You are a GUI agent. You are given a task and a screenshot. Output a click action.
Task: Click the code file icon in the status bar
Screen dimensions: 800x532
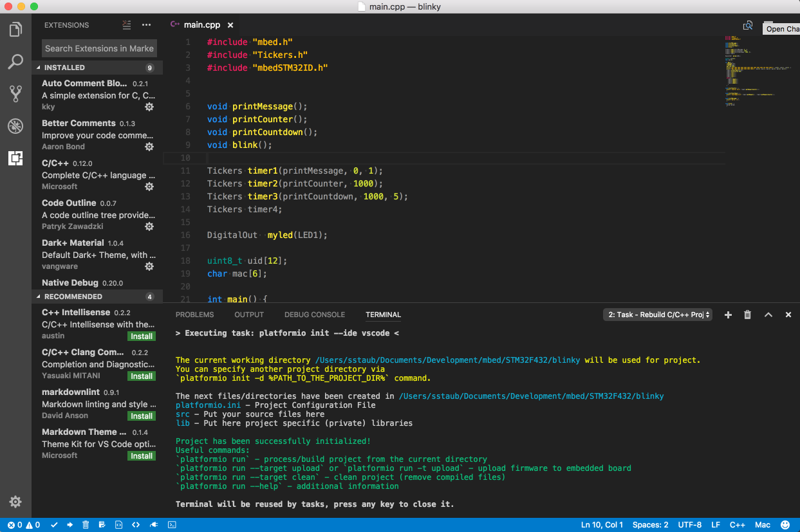click(119, 525)
